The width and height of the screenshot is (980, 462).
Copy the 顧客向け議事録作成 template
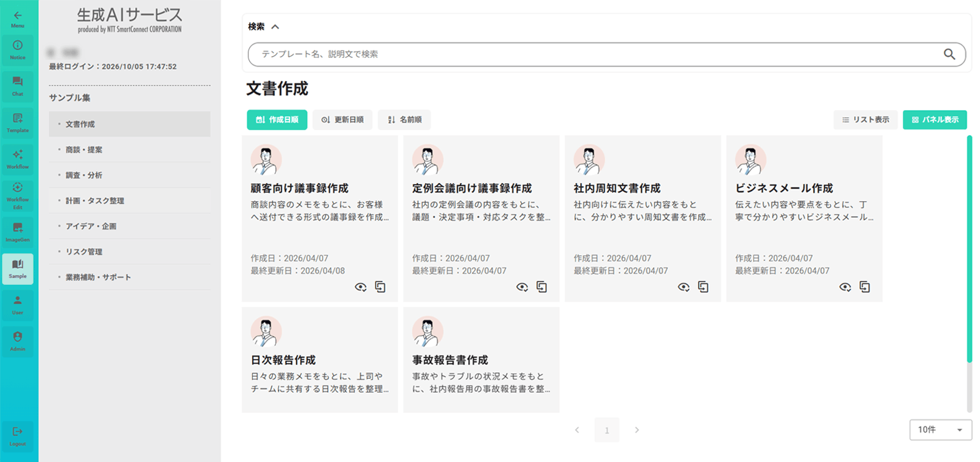tap(380, 287)
